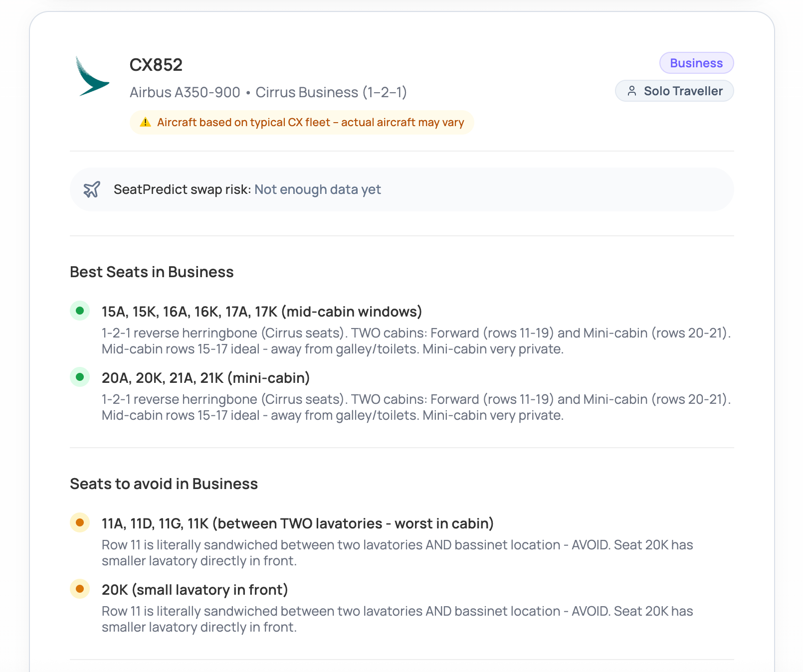Click the Airbus A350-900 aircraft label
The image size is (803, 672).
[x=185, y=92]
